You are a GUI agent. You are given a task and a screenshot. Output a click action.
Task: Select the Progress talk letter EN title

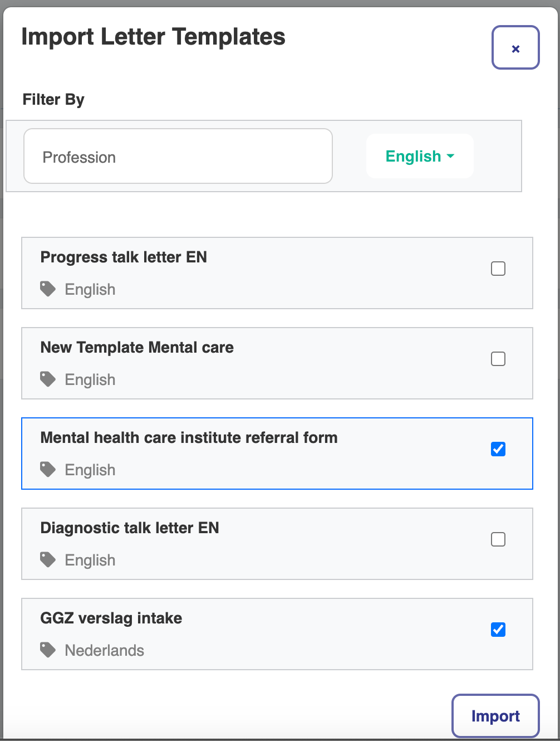click(124, 257)
